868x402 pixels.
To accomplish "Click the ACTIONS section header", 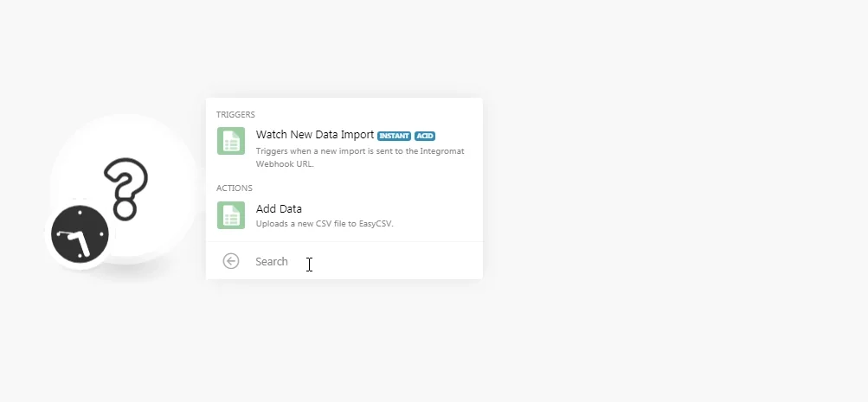I will pos(235,188).
